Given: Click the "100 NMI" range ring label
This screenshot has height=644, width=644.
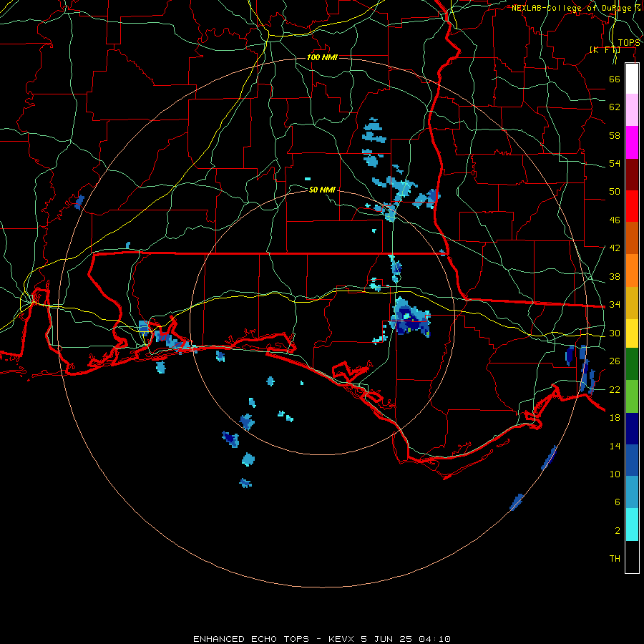Looking at the screenshot, I should click(322, 57).
